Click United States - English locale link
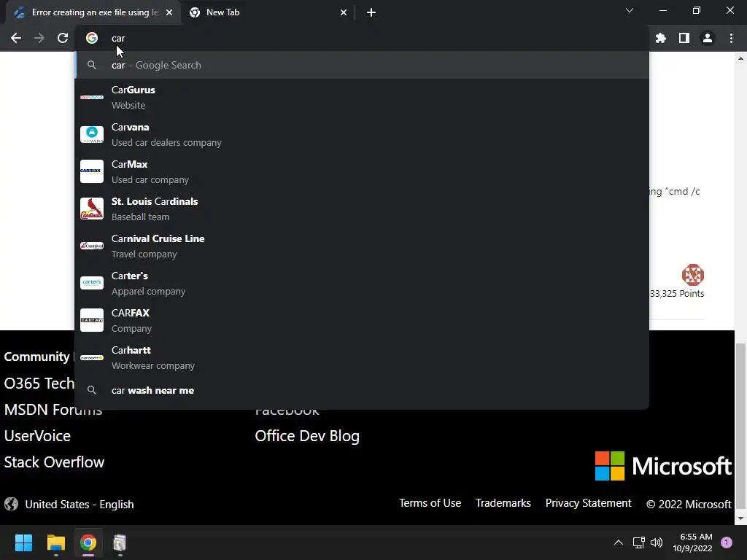 80,505
